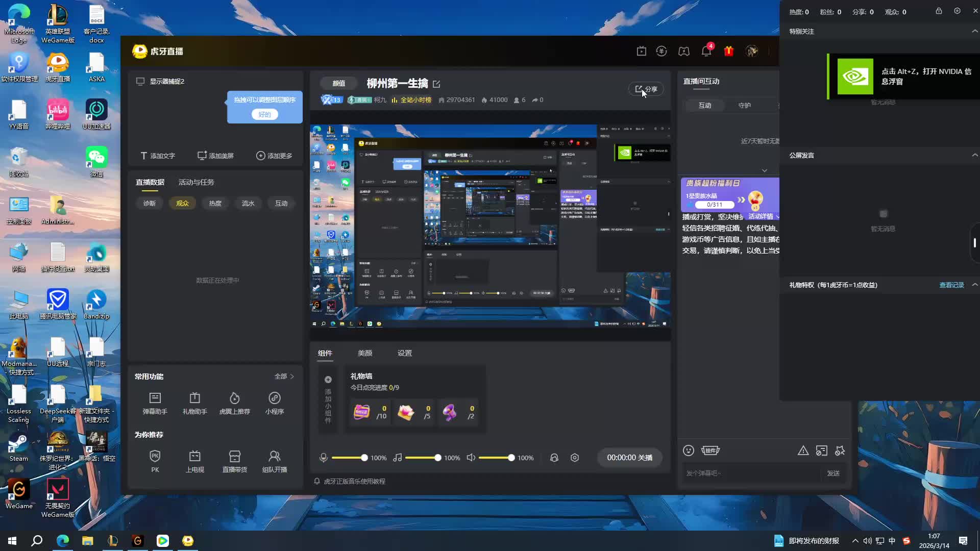Collapse the 特别关注 section

974,31
